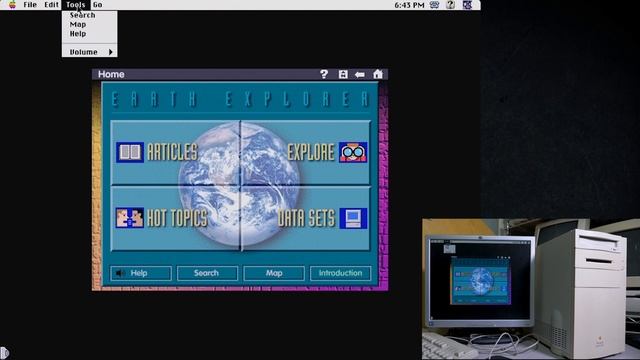Click the Introduction button

tap(340, 273)
